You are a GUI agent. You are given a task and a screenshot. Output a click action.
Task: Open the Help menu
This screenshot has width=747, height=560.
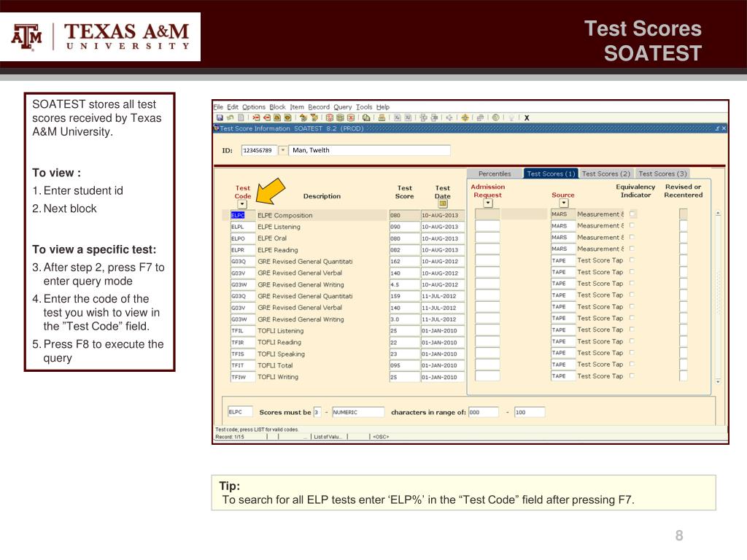(382, 106)
